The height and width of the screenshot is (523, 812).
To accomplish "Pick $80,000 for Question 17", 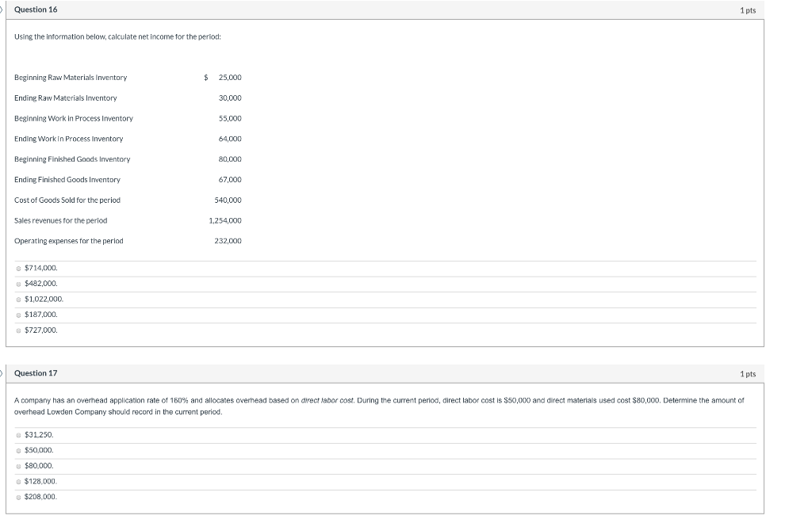I will click(19, 467).
